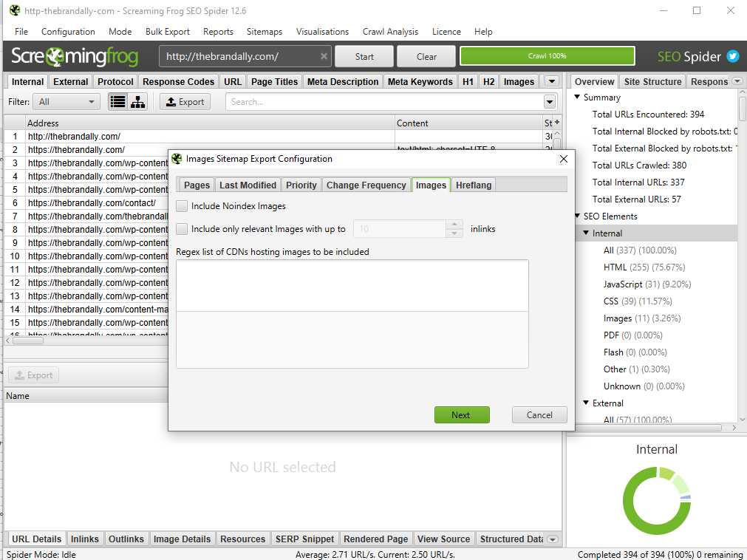Open the SERP Snippet tab
This screenshot has height=560, width=747.
pyautogui.click(x=304, y=539)
